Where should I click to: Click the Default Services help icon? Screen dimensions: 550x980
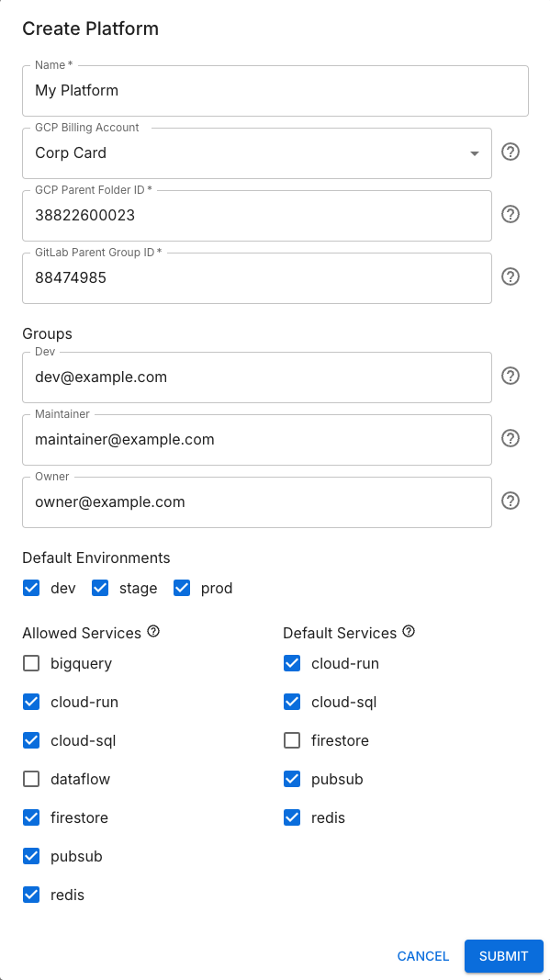pos(408,631)
